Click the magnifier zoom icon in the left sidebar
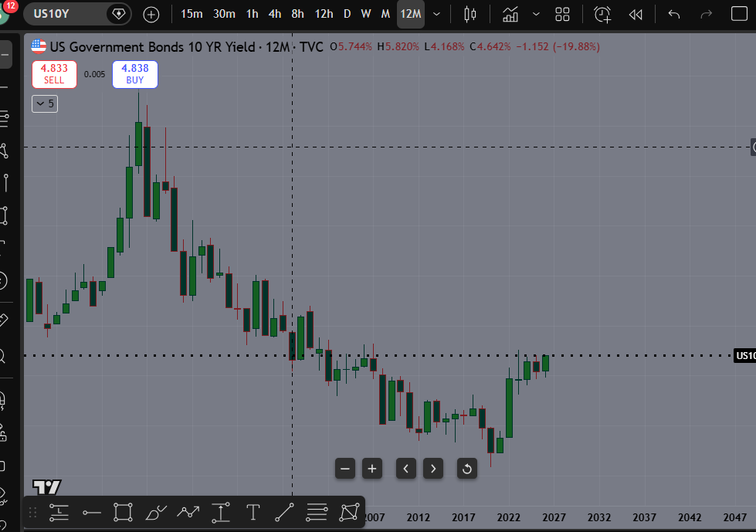 point(3,357)
